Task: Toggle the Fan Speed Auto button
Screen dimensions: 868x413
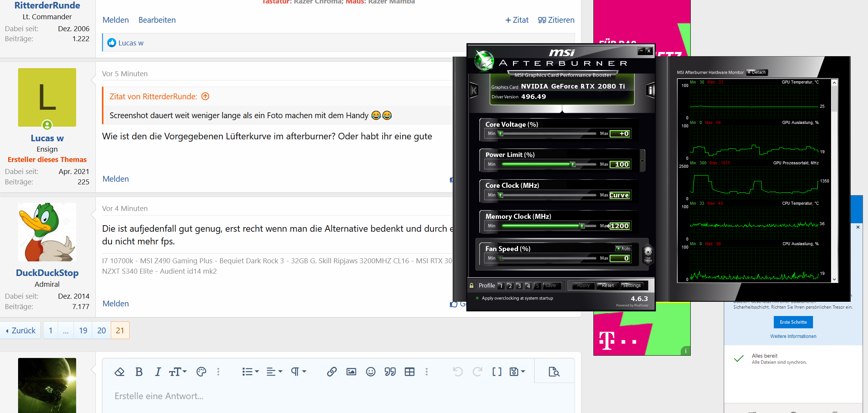Action: click(623, 249)
